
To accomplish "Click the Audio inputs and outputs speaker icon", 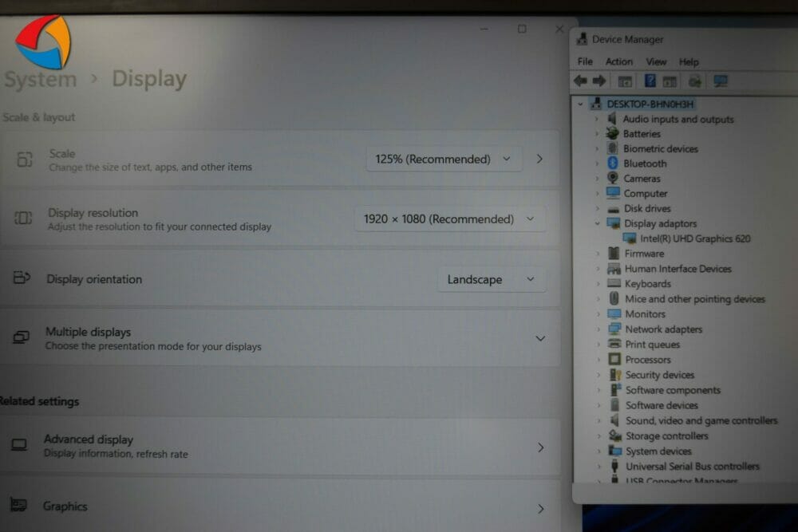I will tap(612, 119).
